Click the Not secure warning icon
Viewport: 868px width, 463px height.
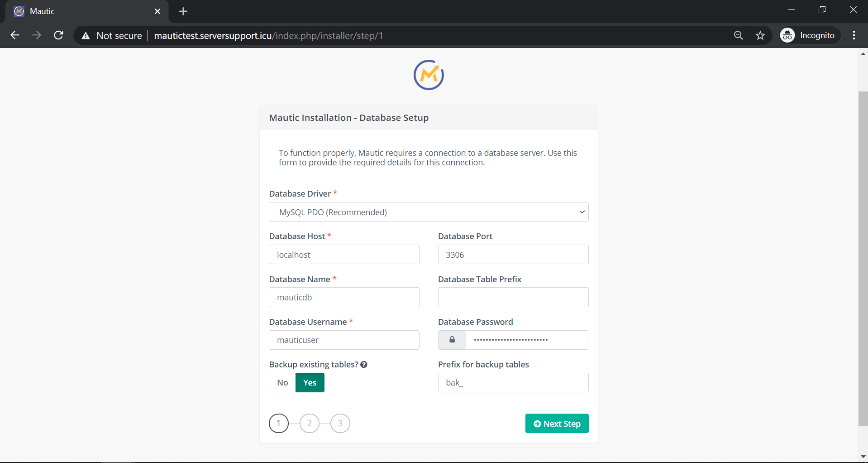tap(86, 36)
